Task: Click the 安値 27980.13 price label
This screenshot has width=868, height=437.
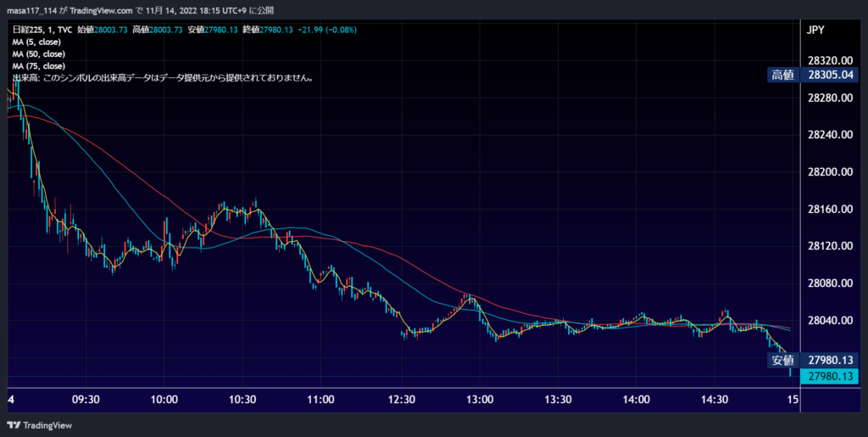Action: [x=813, y=361]
